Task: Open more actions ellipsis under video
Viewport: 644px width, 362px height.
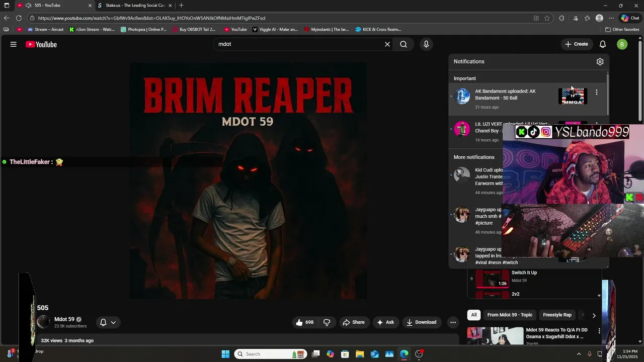Action: pos(453,322)
